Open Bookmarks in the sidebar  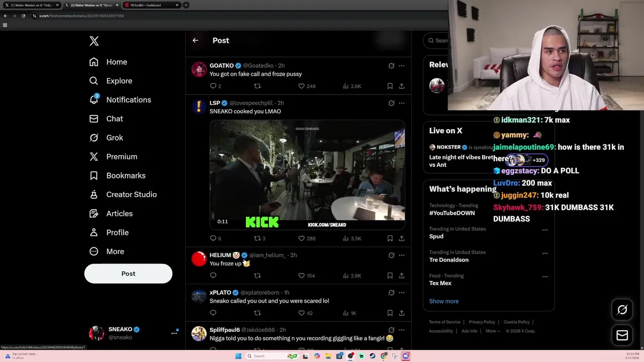117,175
